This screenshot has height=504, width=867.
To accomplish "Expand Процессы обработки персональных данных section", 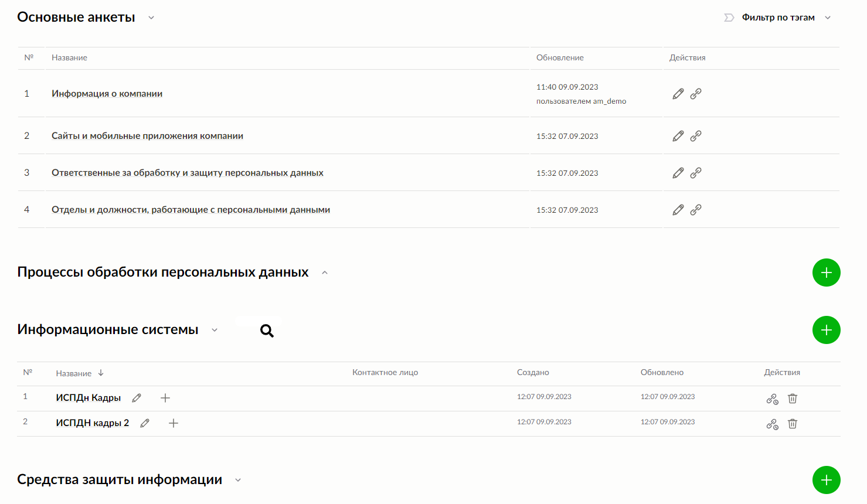I will coord(325,273).
